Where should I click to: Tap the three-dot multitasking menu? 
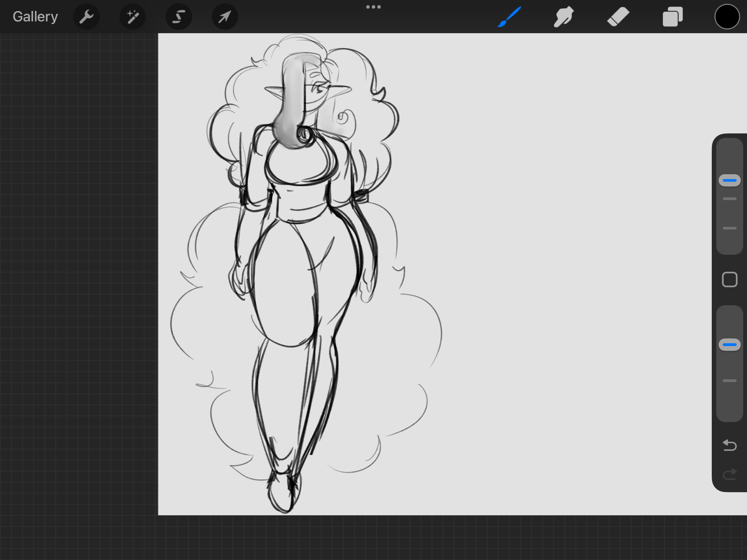click(373, 7)
